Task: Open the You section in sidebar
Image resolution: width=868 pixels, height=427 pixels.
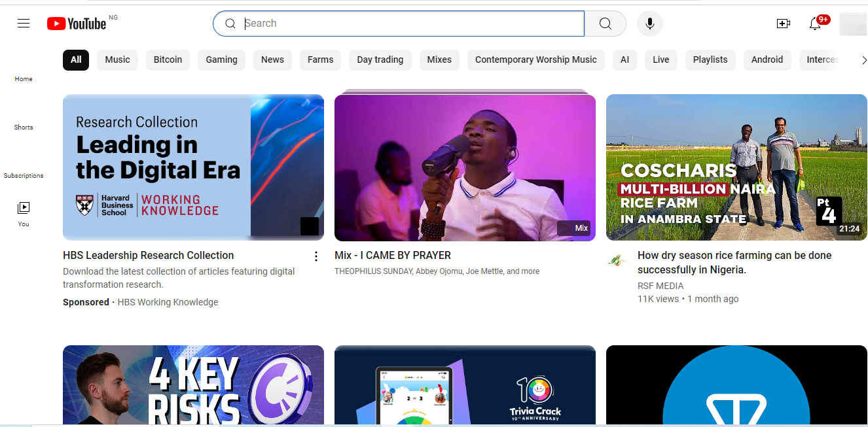Action: [24, 214]
